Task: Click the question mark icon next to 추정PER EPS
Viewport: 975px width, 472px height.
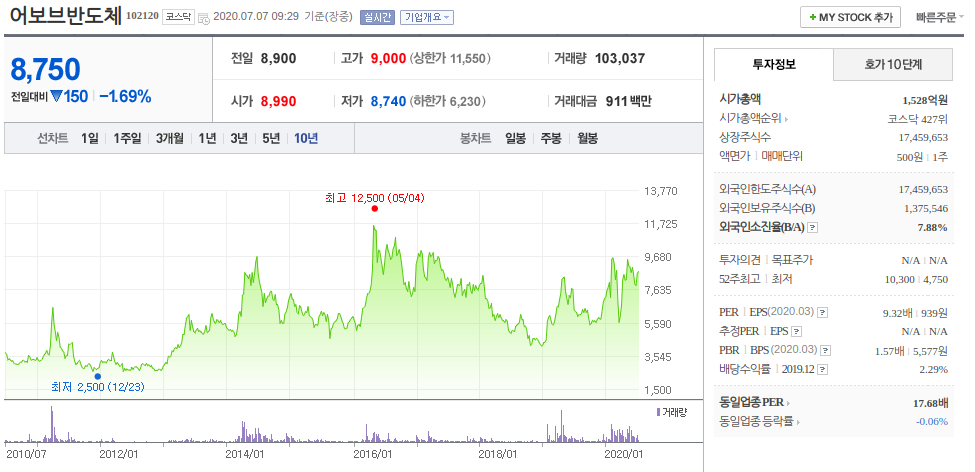Action: pyautogui.click(x=797, y=331)
